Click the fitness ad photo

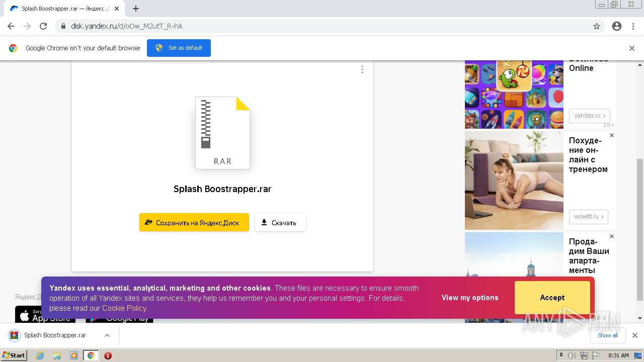[514, 180]
